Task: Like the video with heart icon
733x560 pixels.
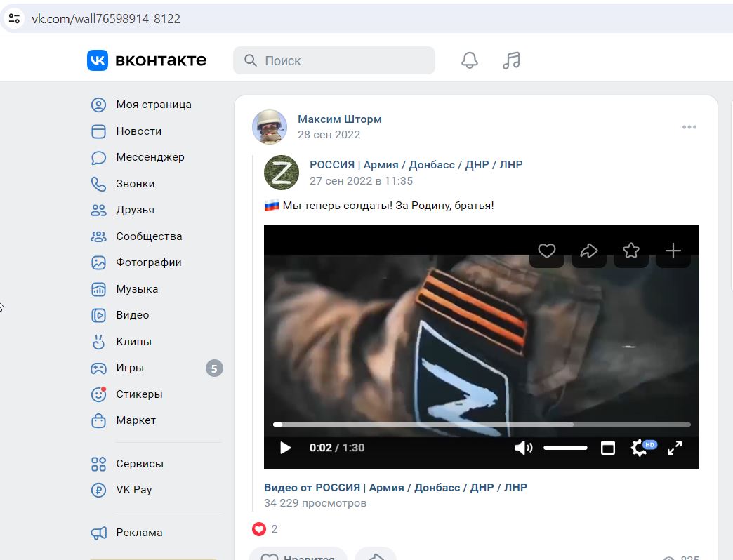Action: (x=547, y=251)
